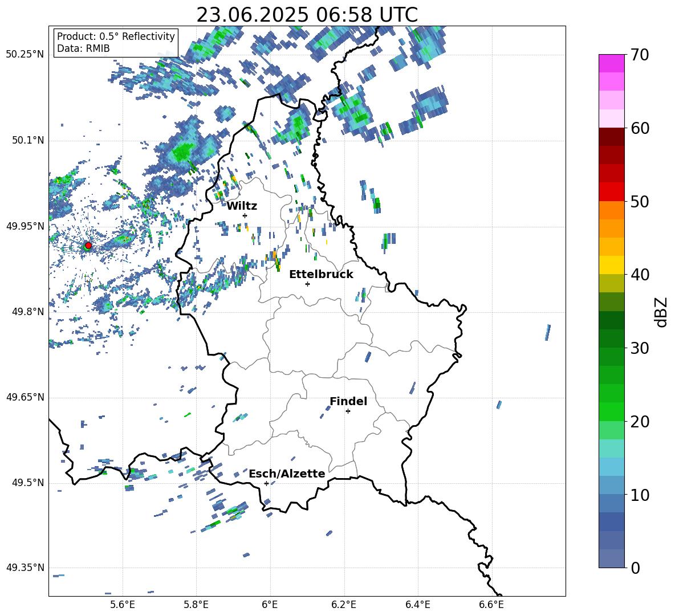Image resolution: width=675 pixels, height=616 pixels.
Task: Click the dark green colorbar segment near 30
Action: tap(611, 338)
